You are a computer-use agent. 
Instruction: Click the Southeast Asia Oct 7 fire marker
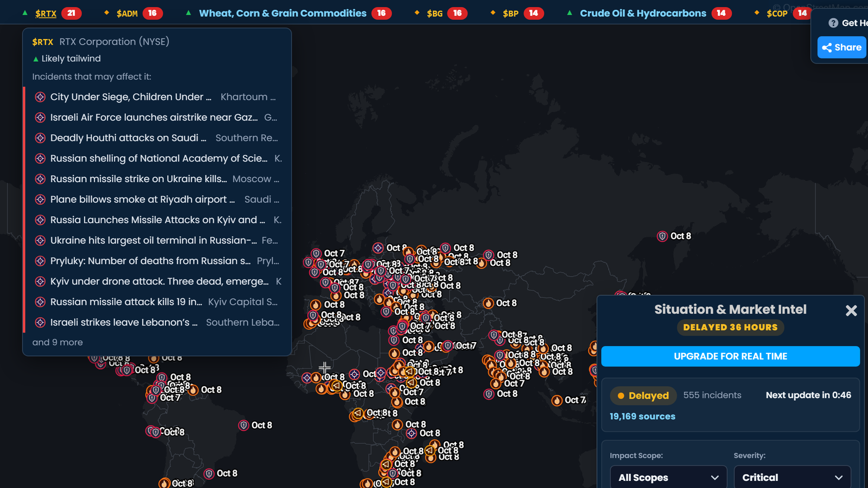pos(557,401)
